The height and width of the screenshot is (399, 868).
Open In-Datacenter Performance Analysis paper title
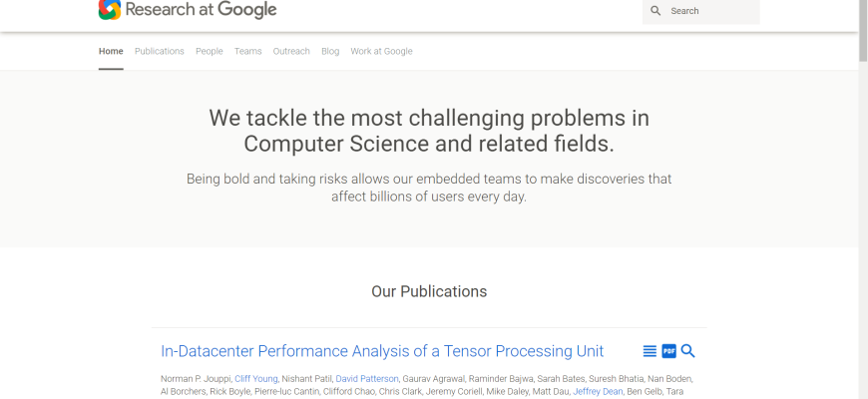382,351
